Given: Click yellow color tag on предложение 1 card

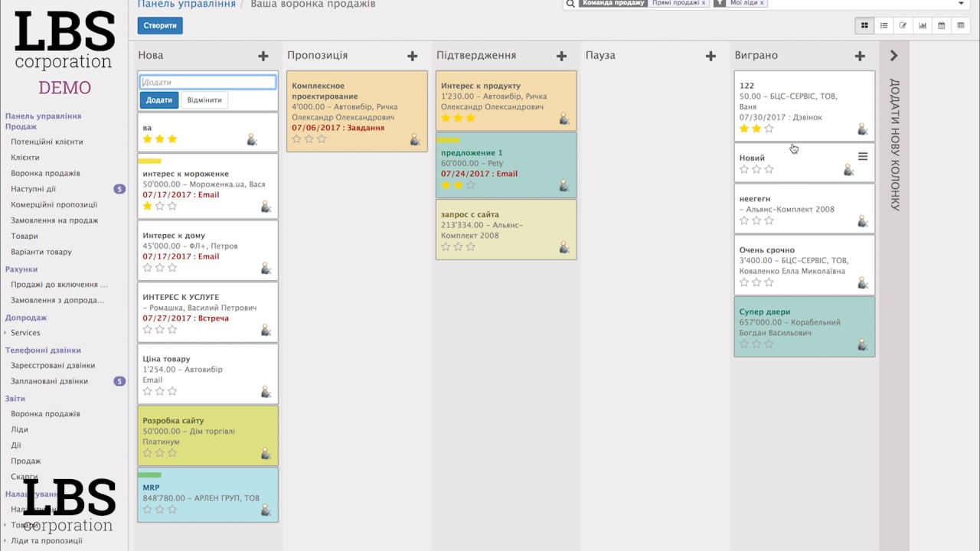Looking at the screenshot, I should point(448,140).
